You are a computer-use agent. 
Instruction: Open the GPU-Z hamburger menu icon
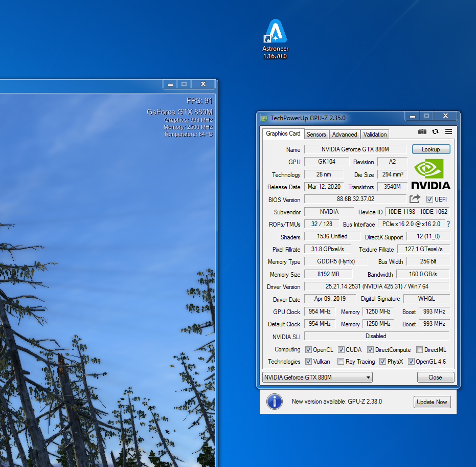tap(449, 131)
